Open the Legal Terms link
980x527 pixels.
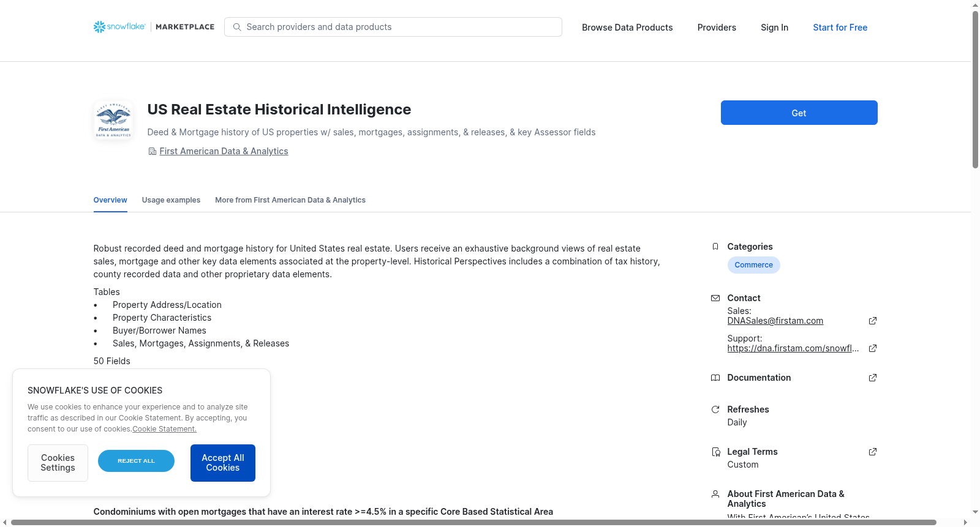click(752, 452)
